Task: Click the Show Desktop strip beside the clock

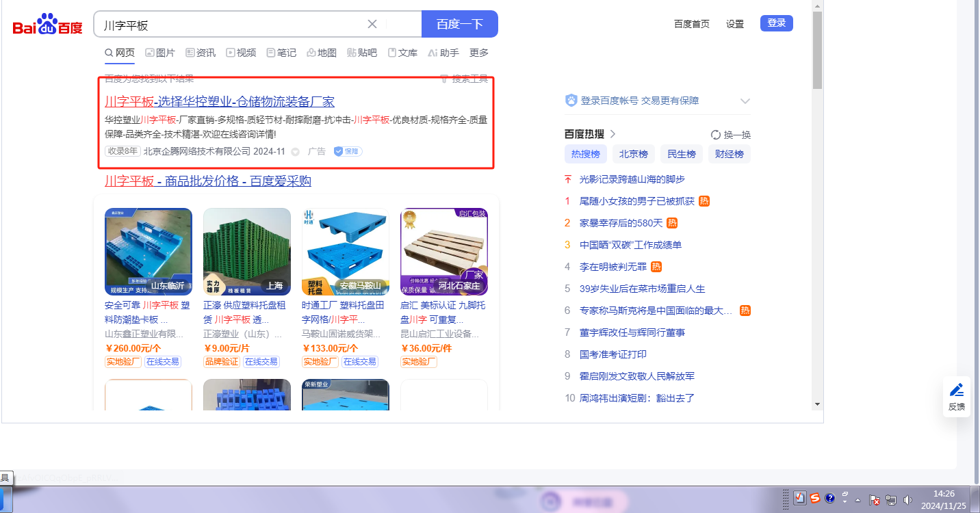Action: coord(975,499)
